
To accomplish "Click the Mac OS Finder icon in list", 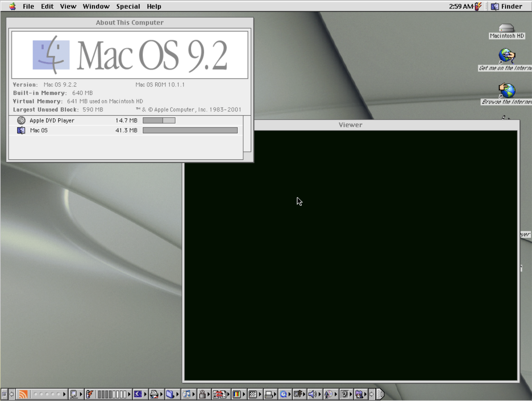I will (x=21, y=130).
